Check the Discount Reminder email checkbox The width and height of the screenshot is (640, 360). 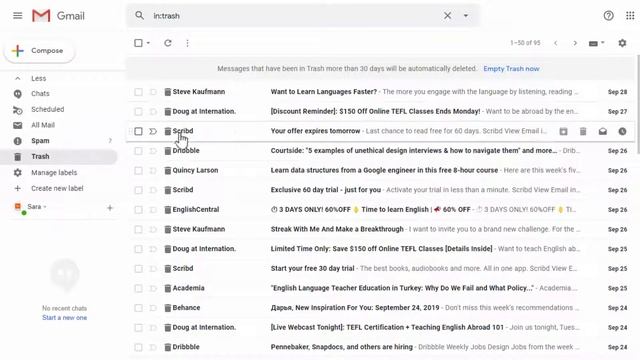pyautogui.click(x=138, y=111)
